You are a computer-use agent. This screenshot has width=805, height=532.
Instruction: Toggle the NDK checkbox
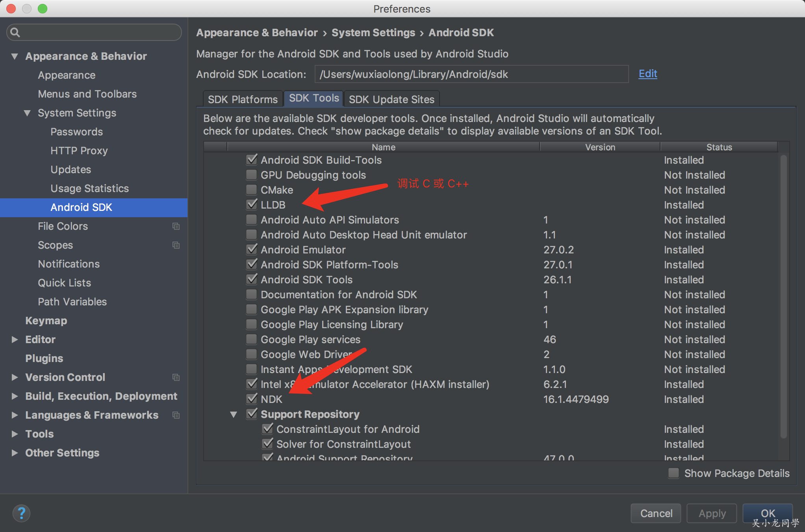[x=251, y=399]
